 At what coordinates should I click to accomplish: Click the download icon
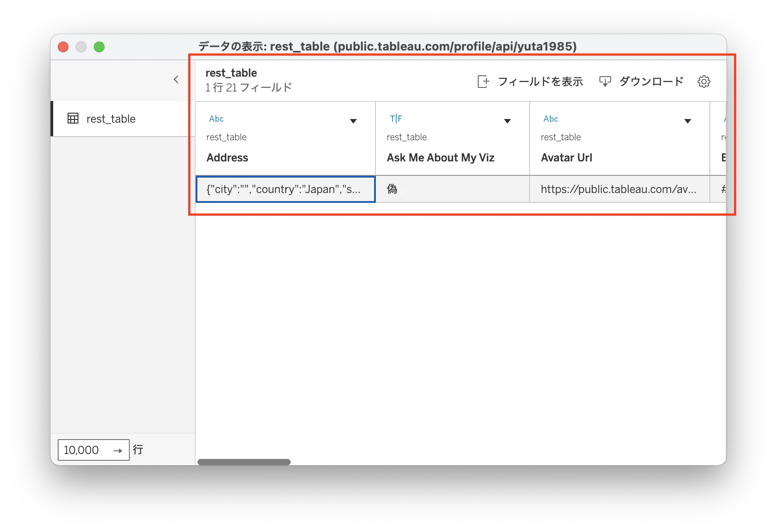605,82
